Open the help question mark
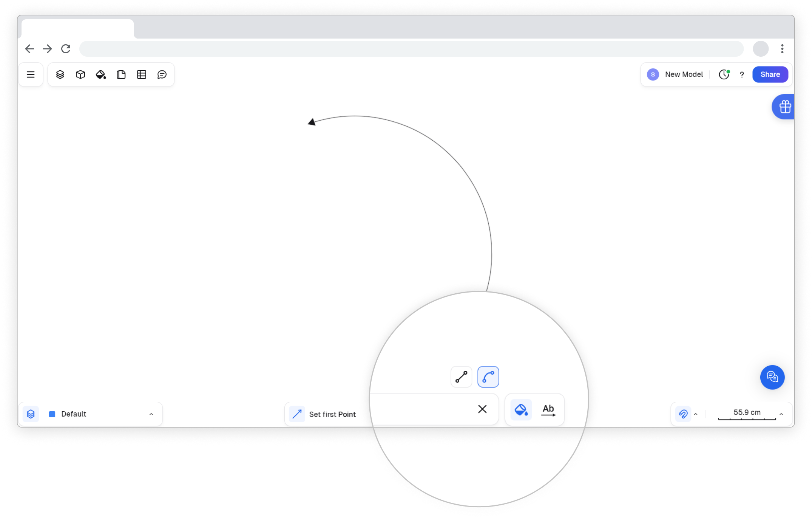This screenshot has height=519, width=812. pyautogui.click(x=742, y=75)
